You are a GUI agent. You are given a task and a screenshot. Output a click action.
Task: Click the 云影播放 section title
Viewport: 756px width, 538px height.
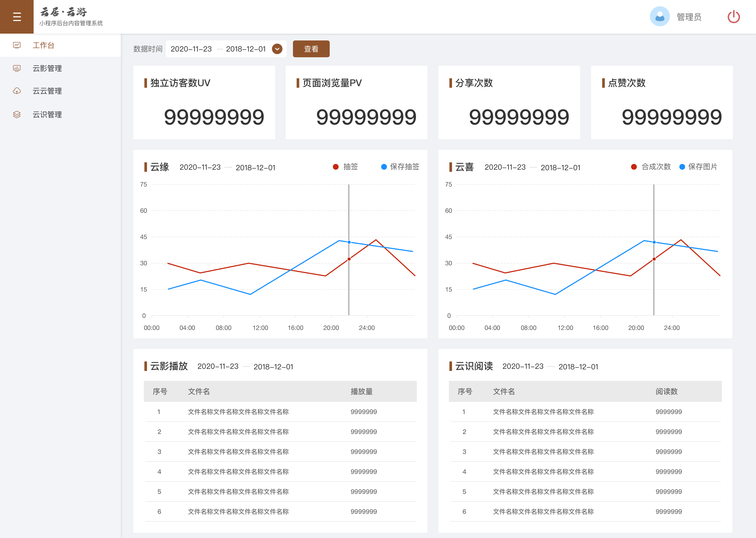pos(169,366)
